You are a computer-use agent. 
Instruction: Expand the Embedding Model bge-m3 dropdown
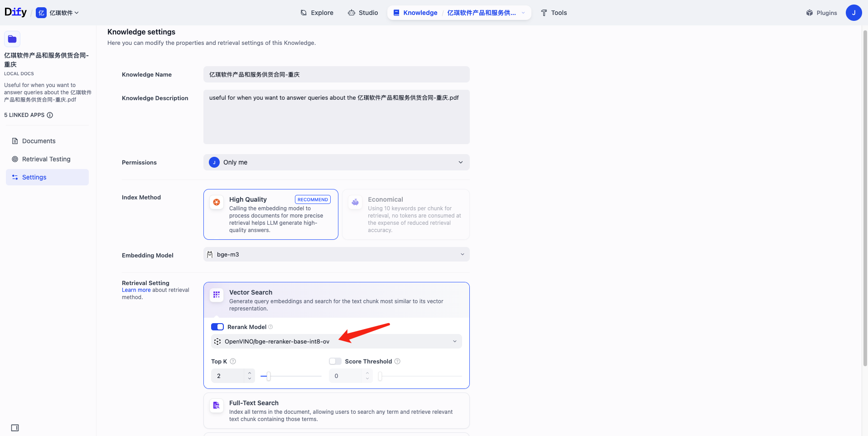coord(336,254)
